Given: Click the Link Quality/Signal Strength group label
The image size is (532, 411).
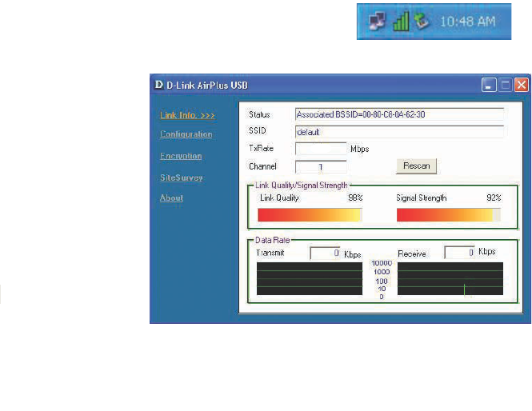Looking at the screenshot, I should tap(302, 186).
